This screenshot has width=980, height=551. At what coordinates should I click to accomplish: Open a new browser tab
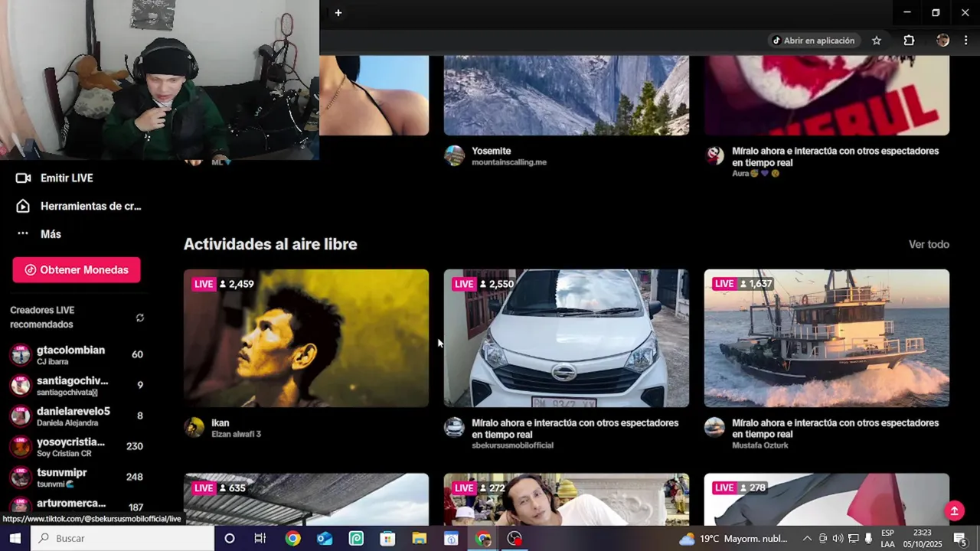point(338,12)
